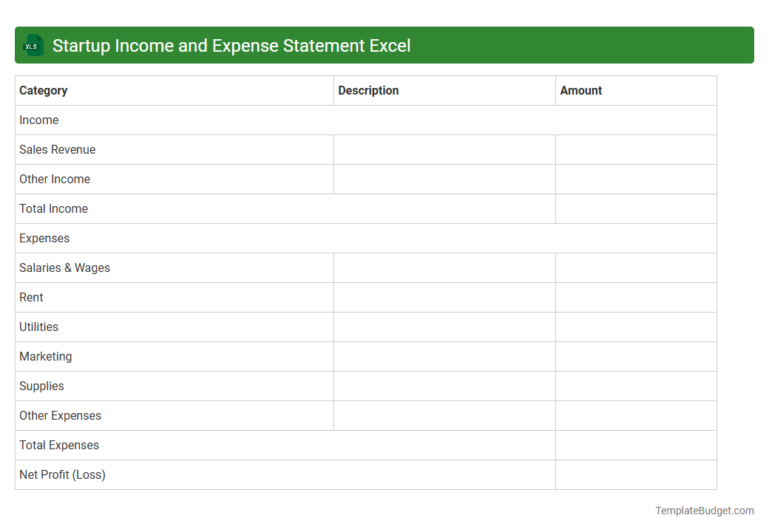Click the empty Amount cell beside Total Income
The height and width of the screenshot is (532, 769).
pyautogui.click(x=636, y=208)
